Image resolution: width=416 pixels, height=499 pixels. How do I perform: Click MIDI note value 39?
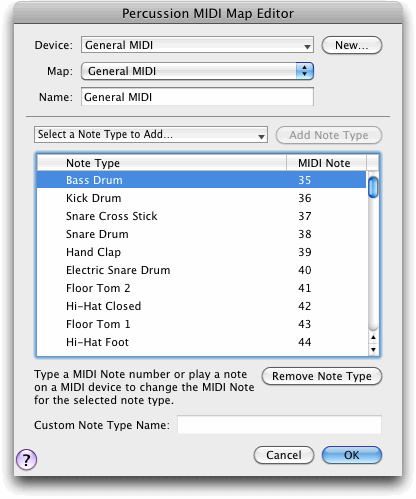click(305, 252)
